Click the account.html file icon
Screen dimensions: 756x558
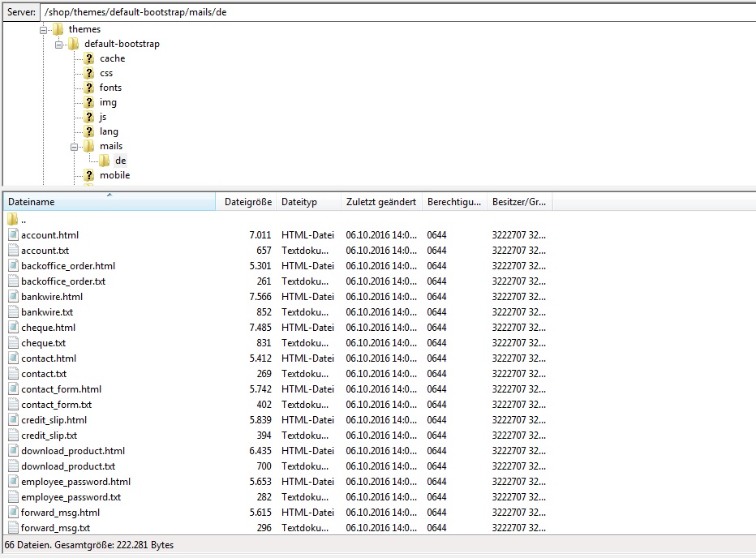click(x=14, y=235)
